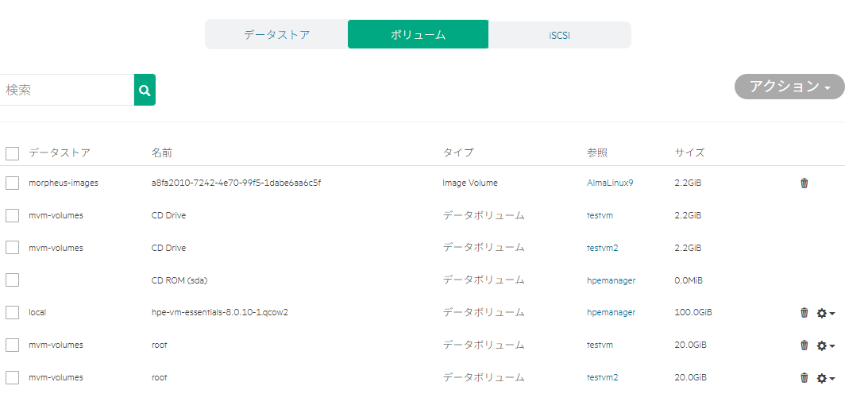Click trash icon for testvm root volume
Screen dimensions: 868x409
point(804,345)
